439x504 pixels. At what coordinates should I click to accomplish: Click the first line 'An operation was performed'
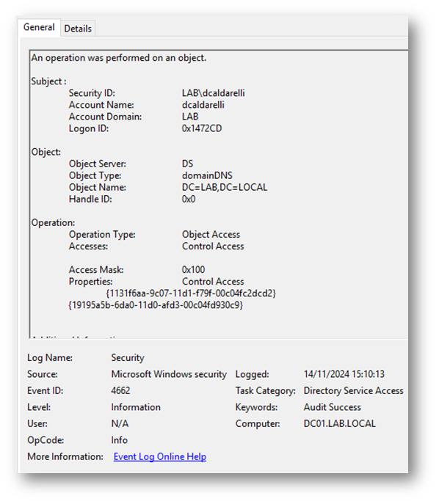pyautogui.click(x=119, y=58)
